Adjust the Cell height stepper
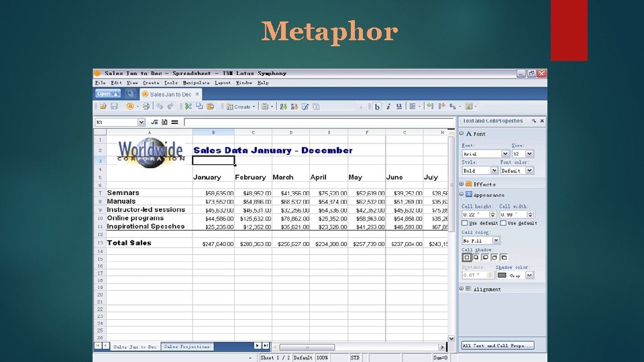 coord(492,215)
